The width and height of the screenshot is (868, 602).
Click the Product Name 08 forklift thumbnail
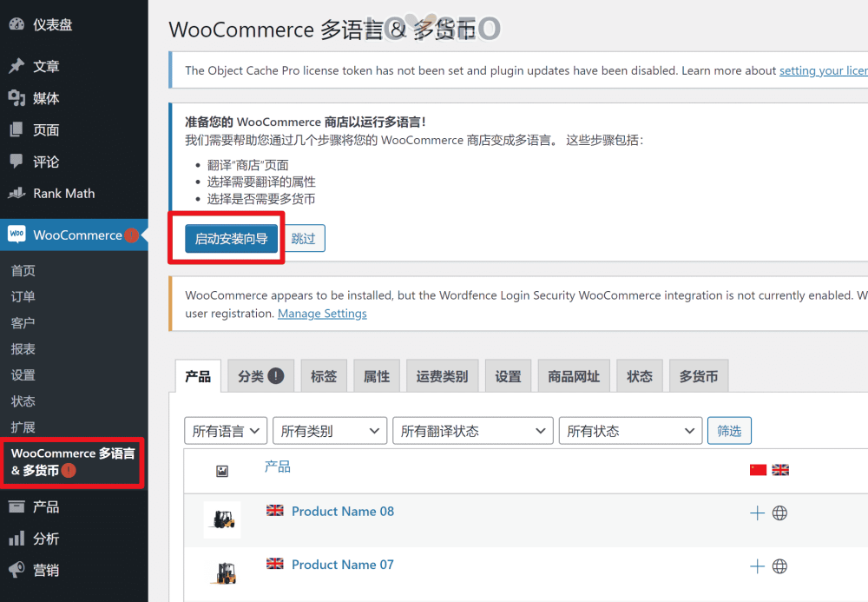(222, 519)
